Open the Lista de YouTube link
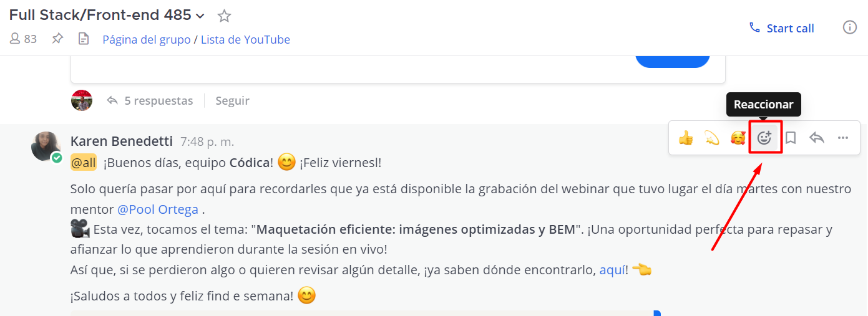 coord(245,39)
